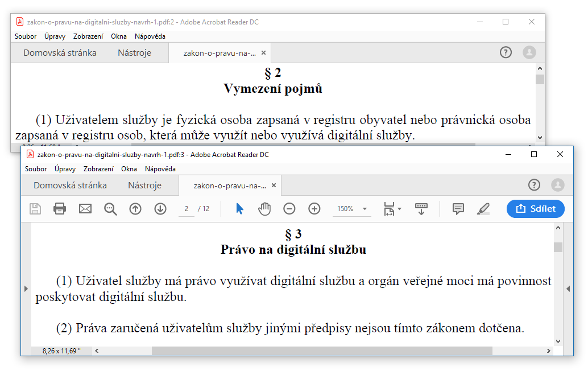The width and height of the screenshot is (588, 371).
Task: Select the Highlight text pen tool
Action: click(x=483, y=209)
